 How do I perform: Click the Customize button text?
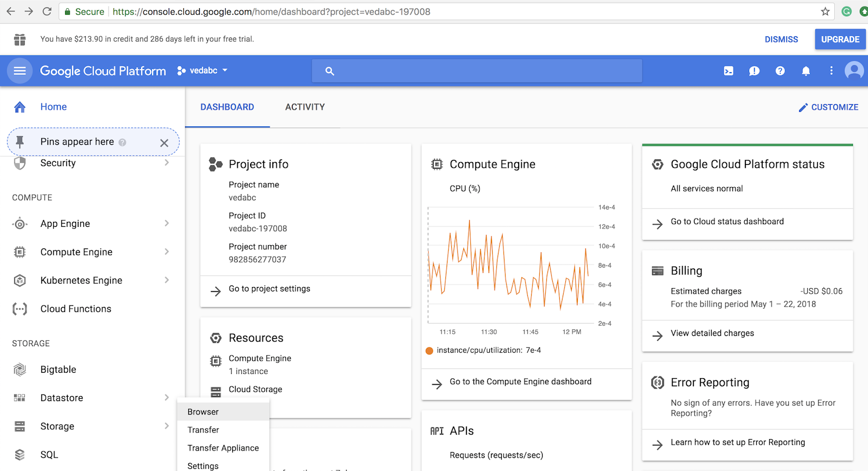(834, 107)
